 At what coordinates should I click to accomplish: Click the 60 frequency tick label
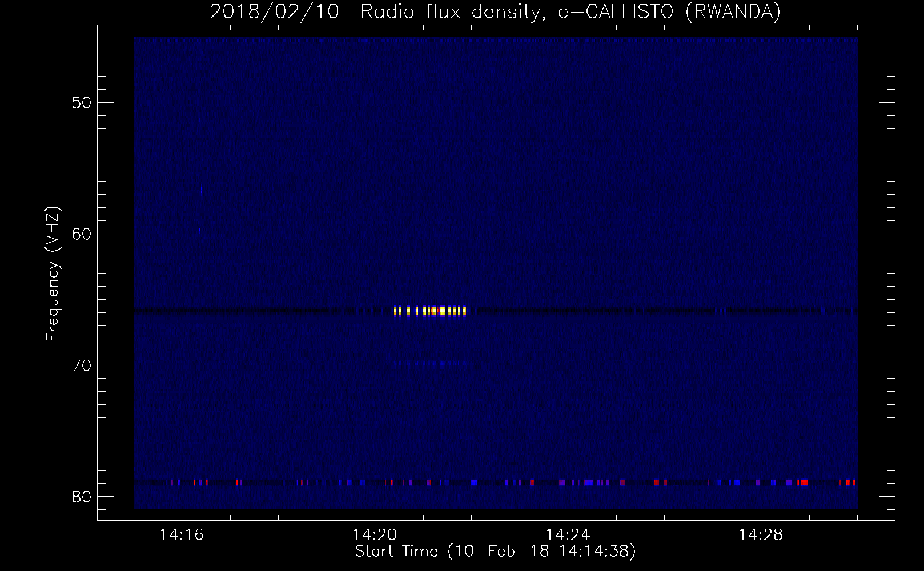point(82,234)
